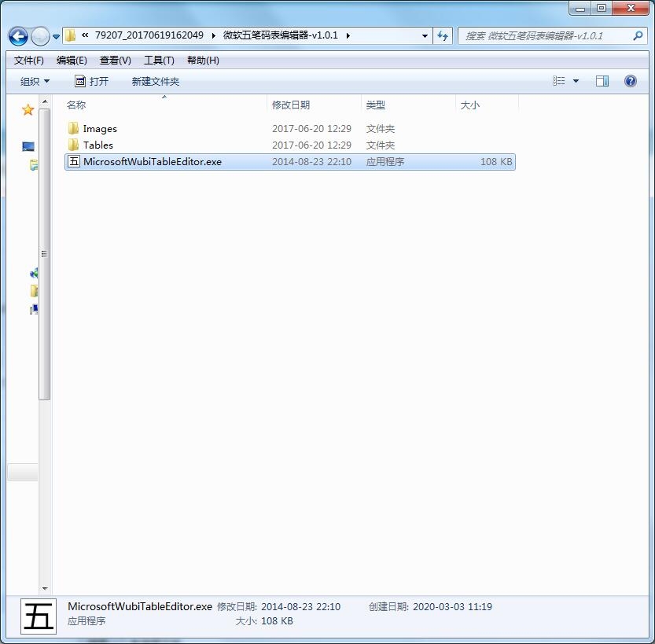Close the Explorer window
This screenshot has height=644, width=655.
[x=631, y=9]
